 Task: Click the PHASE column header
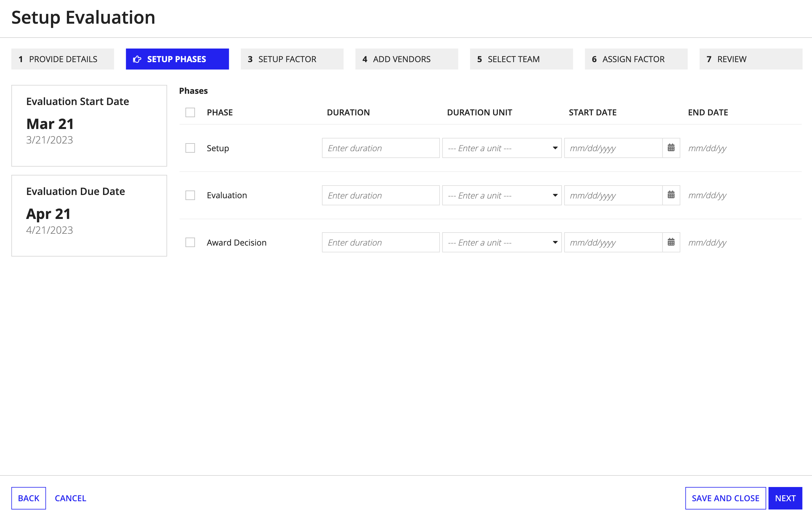220,112
